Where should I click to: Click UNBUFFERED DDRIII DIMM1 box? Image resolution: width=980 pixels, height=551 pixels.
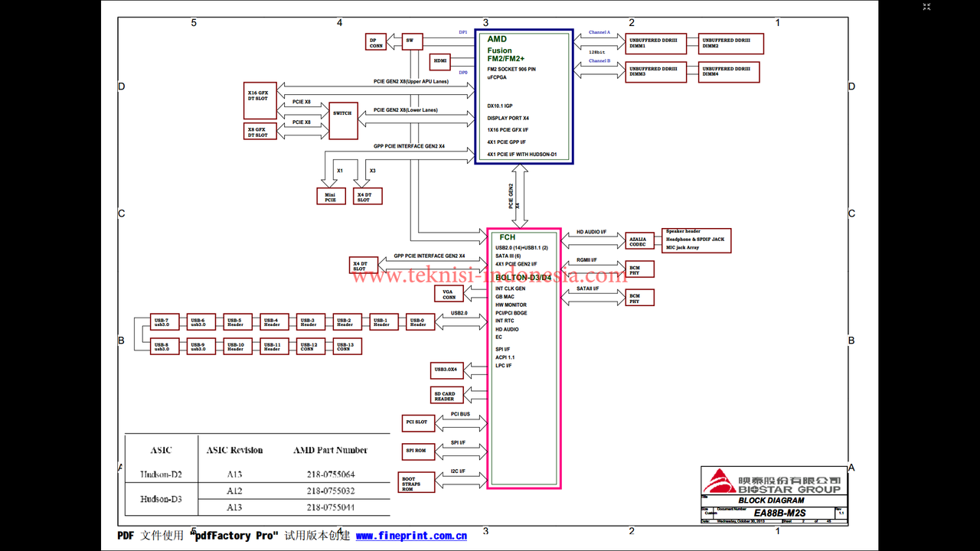point(656,44)
